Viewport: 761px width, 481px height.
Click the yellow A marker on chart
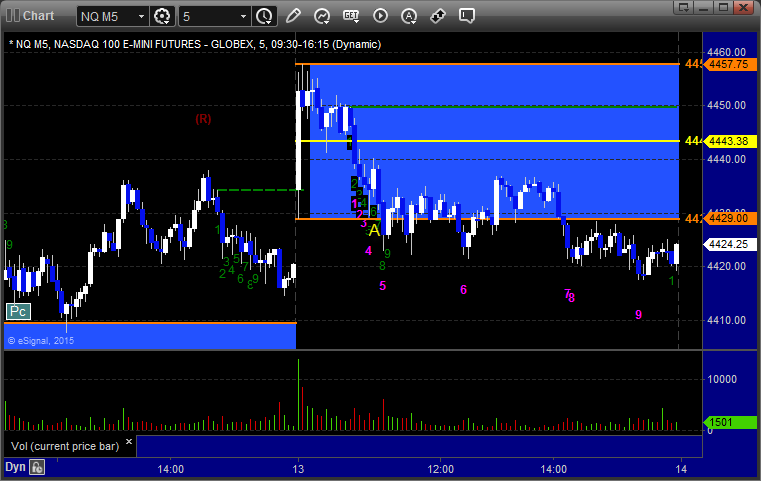pyautogui.click(x=374, y=231)
